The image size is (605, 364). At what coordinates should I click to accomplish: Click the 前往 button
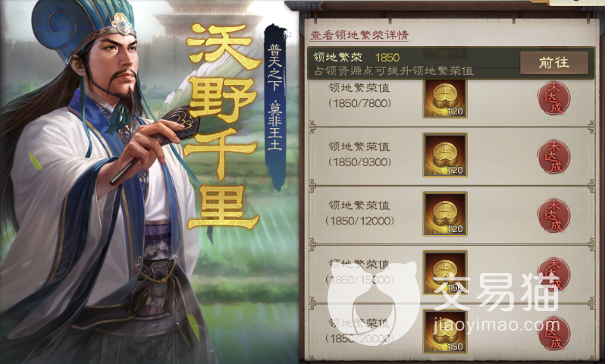click(x=554, y=63)
